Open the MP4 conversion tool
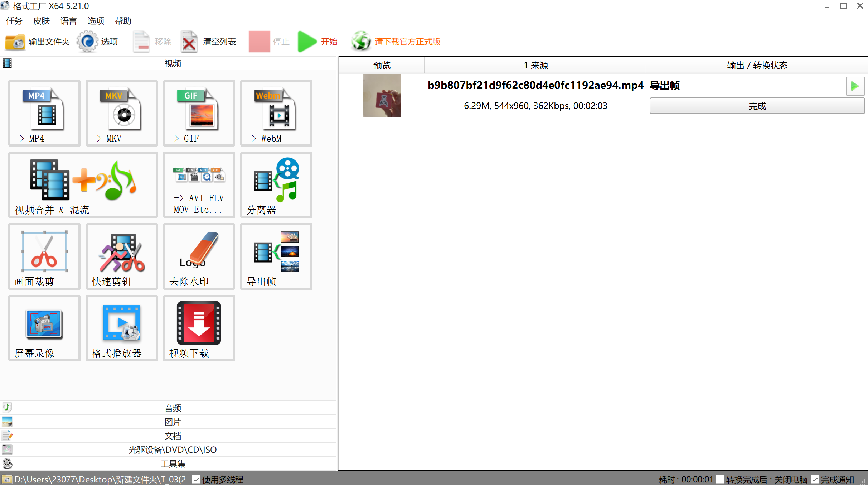Image resolution: width=868 pixels, height=485 pixels. [x=44, y=113]
